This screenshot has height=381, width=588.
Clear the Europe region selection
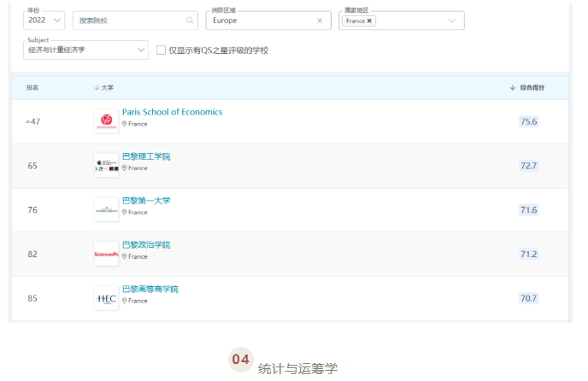coord(320,21)
